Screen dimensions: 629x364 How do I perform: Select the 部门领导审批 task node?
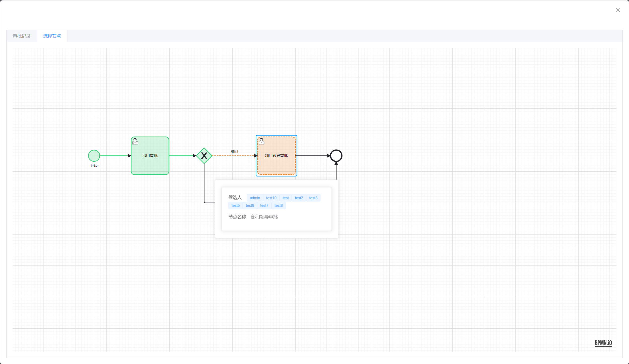pos(276,156)
